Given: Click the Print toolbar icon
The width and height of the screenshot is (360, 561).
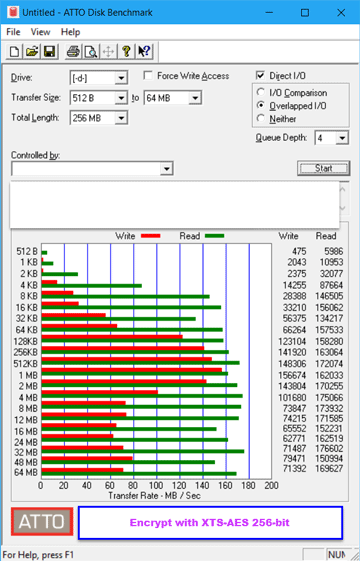Looking at the screenshot, I should pyautogui.click(x=73, y=52).
